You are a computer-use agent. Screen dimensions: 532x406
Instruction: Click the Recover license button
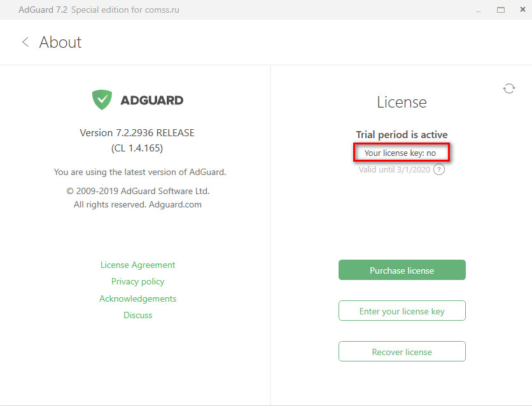(402, 351)
